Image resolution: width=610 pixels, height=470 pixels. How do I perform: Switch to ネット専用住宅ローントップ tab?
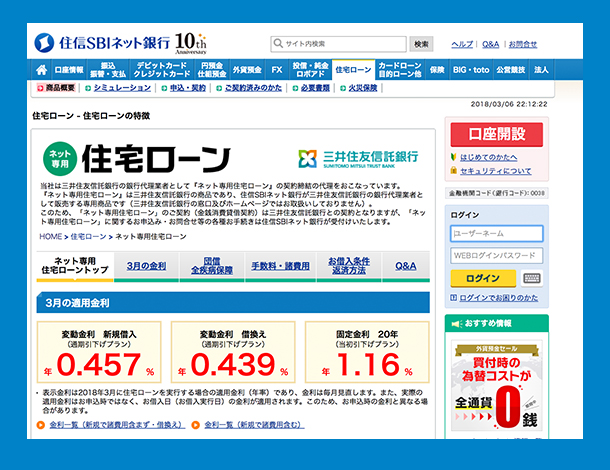tap(75, 266)
